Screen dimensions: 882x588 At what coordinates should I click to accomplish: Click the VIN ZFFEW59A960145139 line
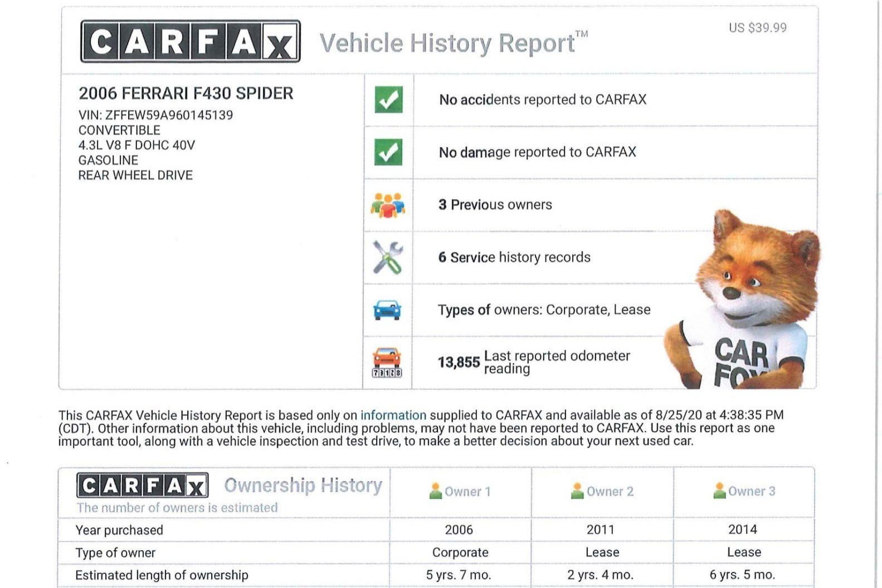[155, 115]
